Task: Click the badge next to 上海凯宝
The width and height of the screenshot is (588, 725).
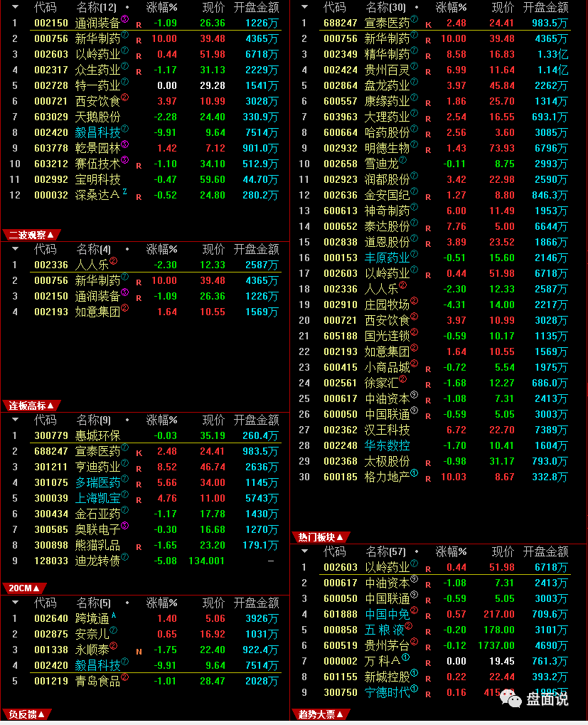Action: (x=124, y=494)
